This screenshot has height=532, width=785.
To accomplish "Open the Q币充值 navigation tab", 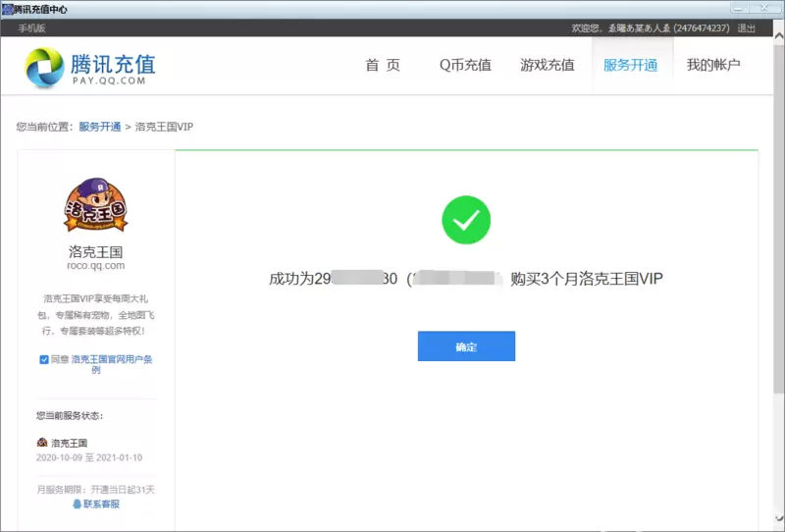I will click(x=465, y=65).
